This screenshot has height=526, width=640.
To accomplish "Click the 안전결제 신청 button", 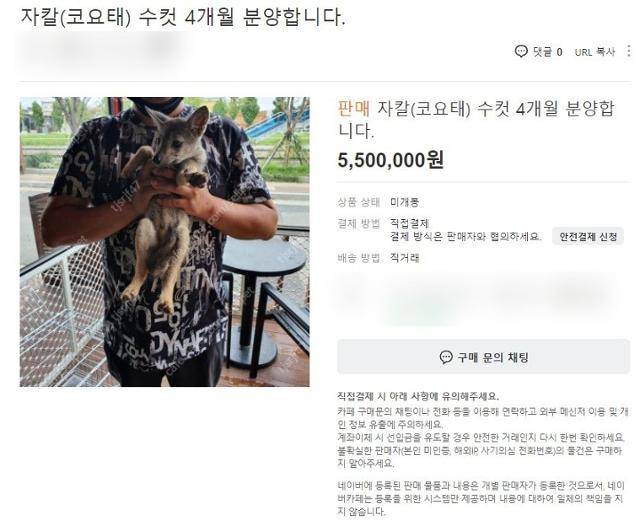I will click(x=588, y=236).
